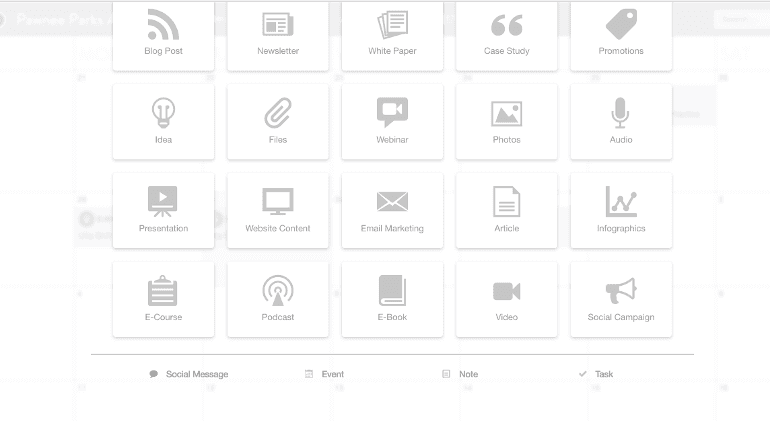Image resolution: width=770 pixels, height=421 pixels.
Task: Choose the Webinar content type
Action: point(392,121)
